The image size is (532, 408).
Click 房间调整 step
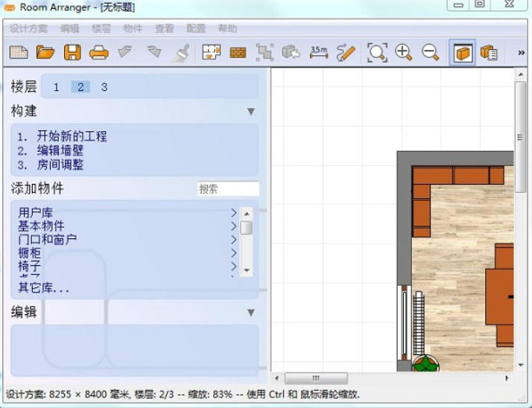click(60, 165)
